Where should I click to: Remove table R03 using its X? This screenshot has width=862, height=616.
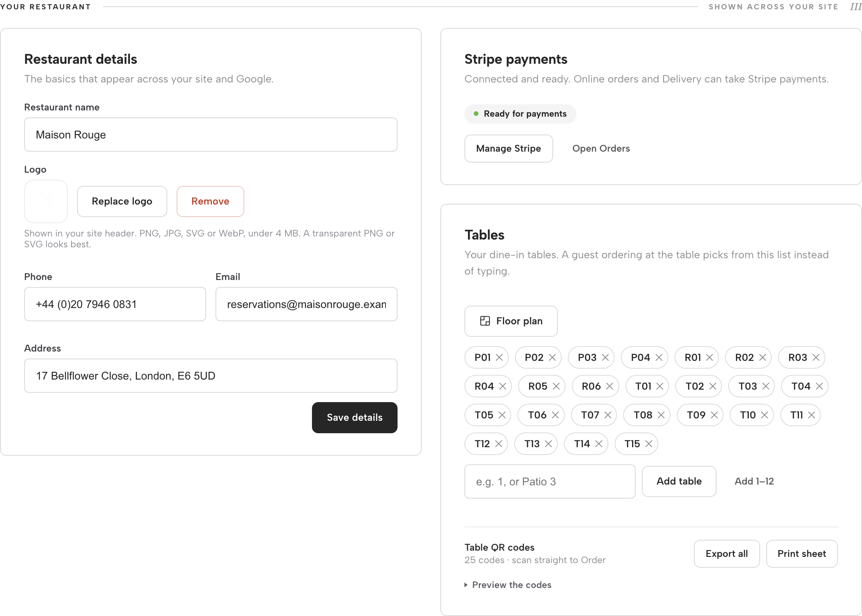pyautogui.click(x=816, y=357)
